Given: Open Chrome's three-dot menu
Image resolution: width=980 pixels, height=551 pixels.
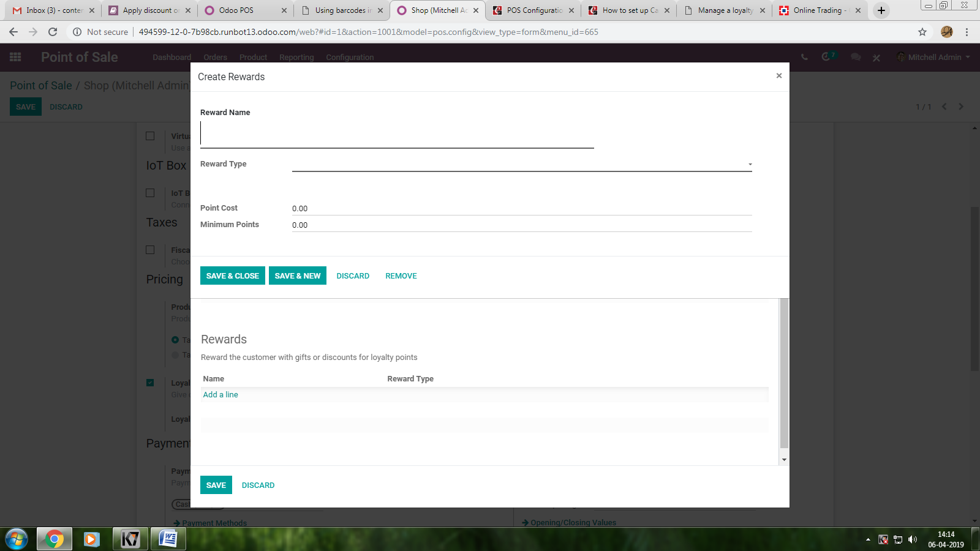Looking at the screenshot, I should (x=967, y=32).
